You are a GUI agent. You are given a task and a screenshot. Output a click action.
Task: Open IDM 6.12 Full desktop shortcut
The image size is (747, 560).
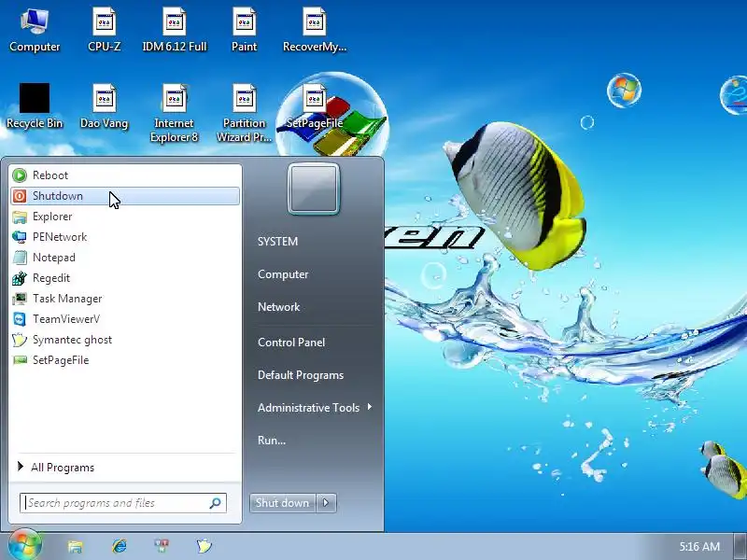click(175, 30)
